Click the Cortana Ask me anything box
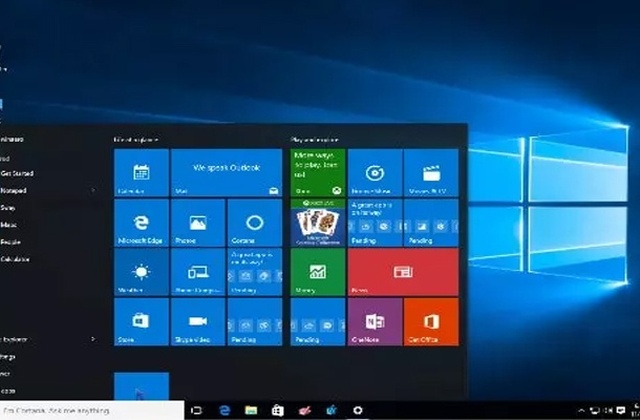This screenshot has width=640, height=420. click(x=92, y=411)
